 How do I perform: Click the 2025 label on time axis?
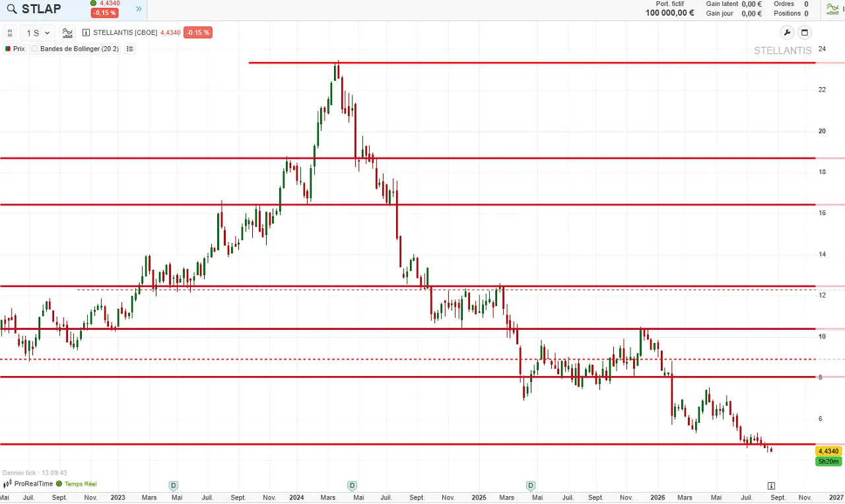click(x=478, y=497)
